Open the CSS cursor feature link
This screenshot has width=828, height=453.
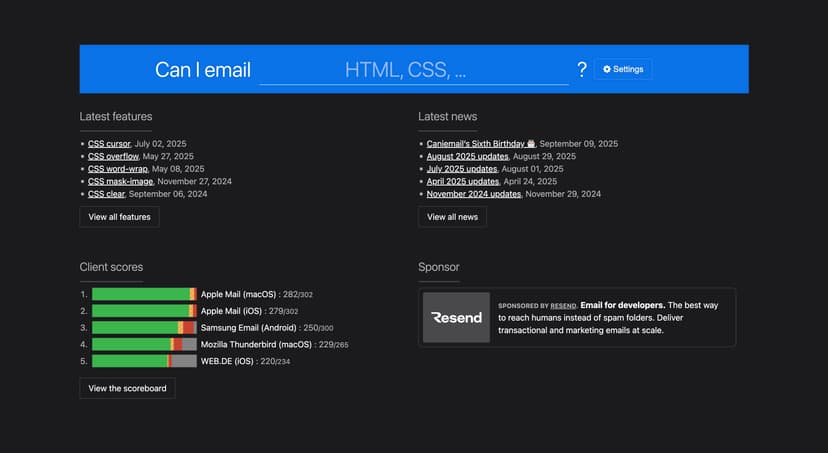109,144
